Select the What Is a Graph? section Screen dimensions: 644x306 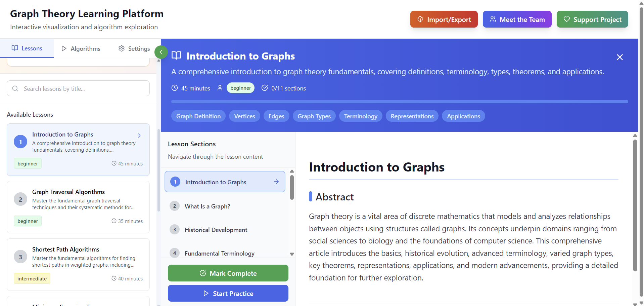208,206
